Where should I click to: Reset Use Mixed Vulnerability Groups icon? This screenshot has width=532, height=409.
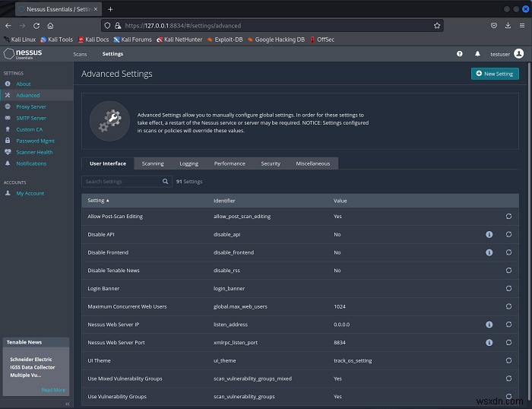[508, 378]
